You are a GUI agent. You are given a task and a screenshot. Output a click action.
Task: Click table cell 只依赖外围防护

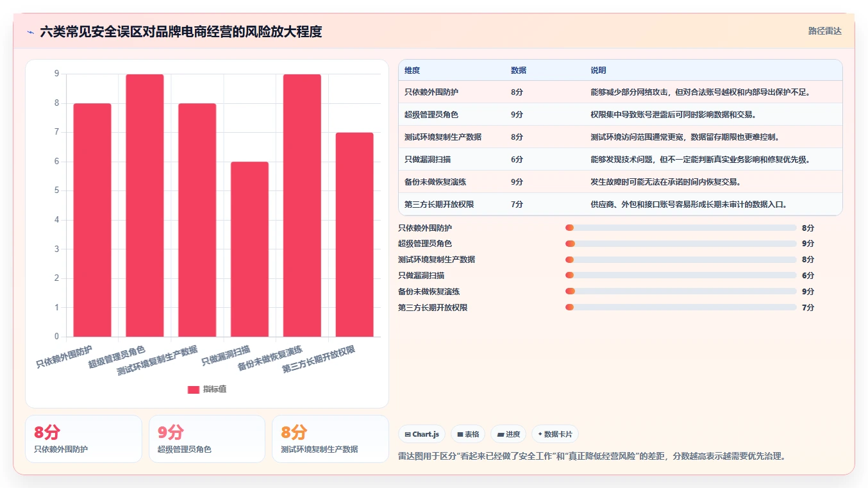(x=431, y=92)
